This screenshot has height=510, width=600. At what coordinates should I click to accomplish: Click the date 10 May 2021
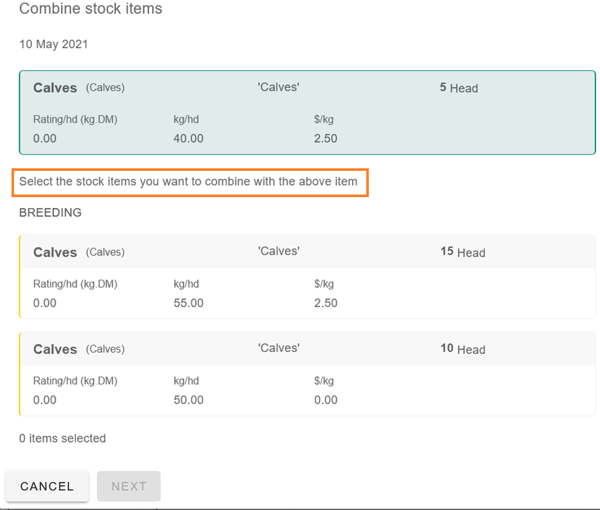54,45
